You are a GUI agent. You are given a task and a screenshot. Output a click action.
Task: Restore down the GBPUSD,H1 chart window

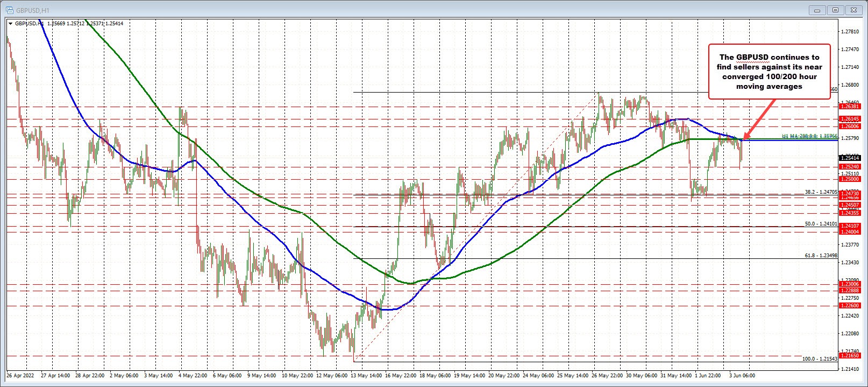[835, 10]
